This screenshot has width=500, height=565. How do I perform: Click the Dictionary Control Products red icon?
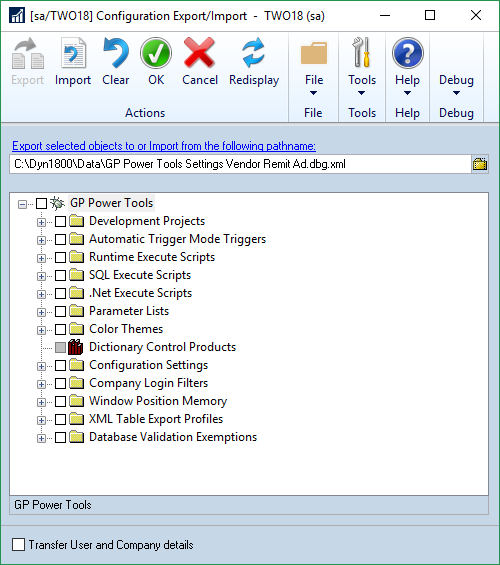(76, 347)
